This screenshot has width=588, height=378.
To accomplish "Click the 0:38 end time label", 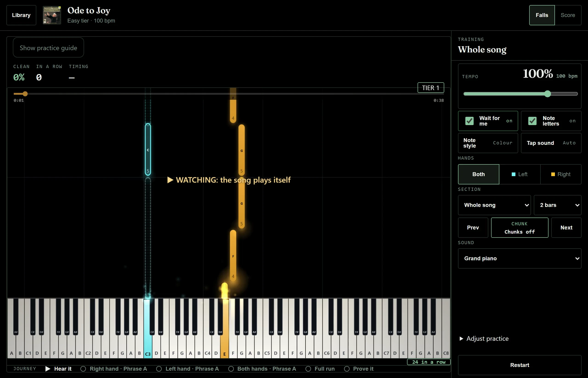I will [438, 100].
